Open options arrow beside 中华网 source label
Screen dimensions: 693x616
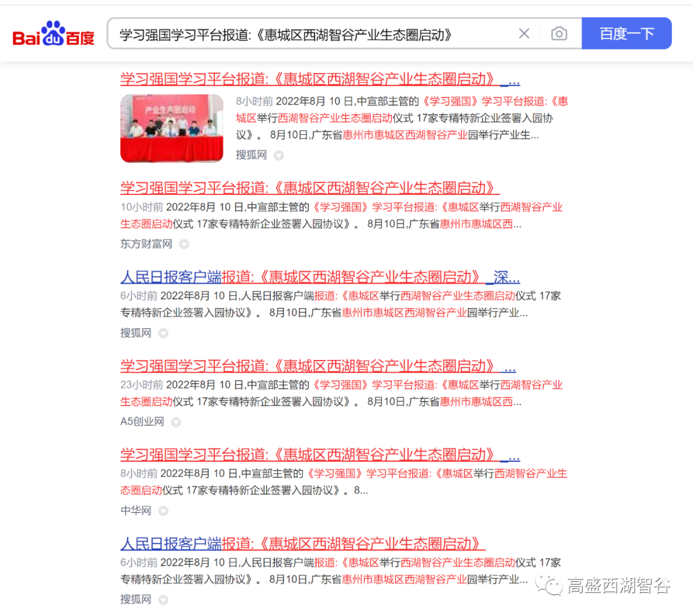(x=163, y=510)
